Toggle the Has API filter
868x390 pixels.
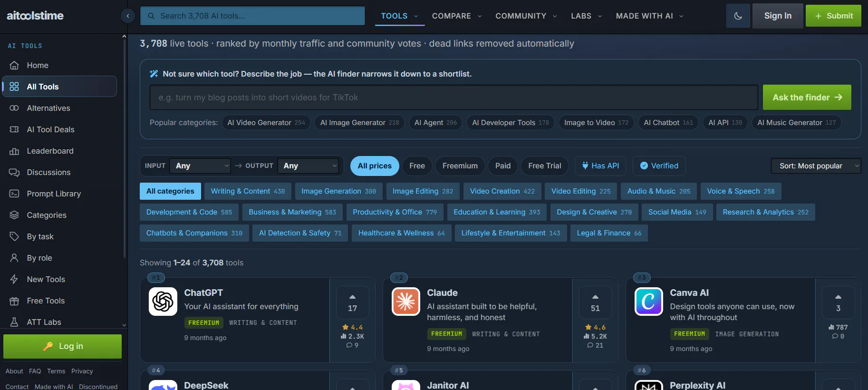(600, 166)
